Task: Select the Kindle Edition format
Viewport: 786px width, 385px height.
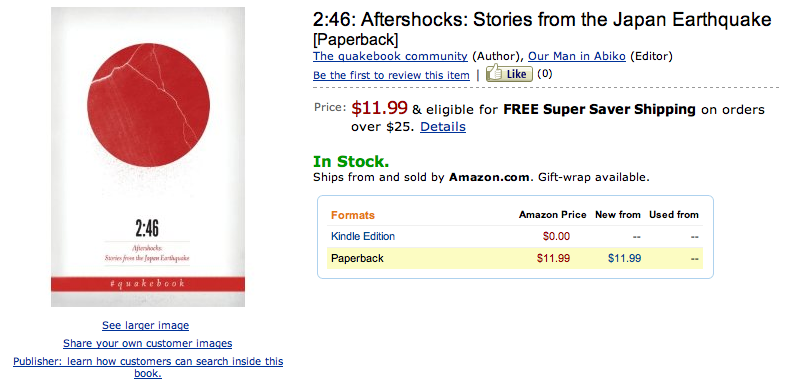Action: [363, 236]
